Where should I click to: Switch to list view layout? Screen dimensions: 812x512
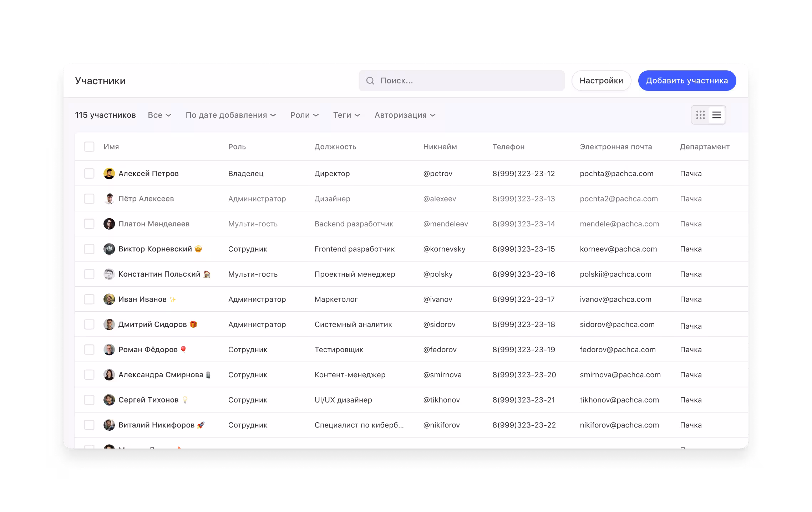coord(717,115)
